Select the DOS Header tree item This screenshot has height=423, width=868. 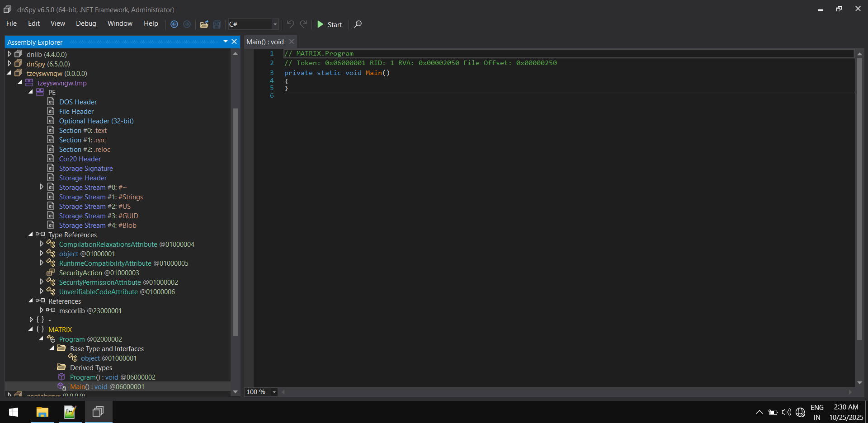[x=78, y=102]
